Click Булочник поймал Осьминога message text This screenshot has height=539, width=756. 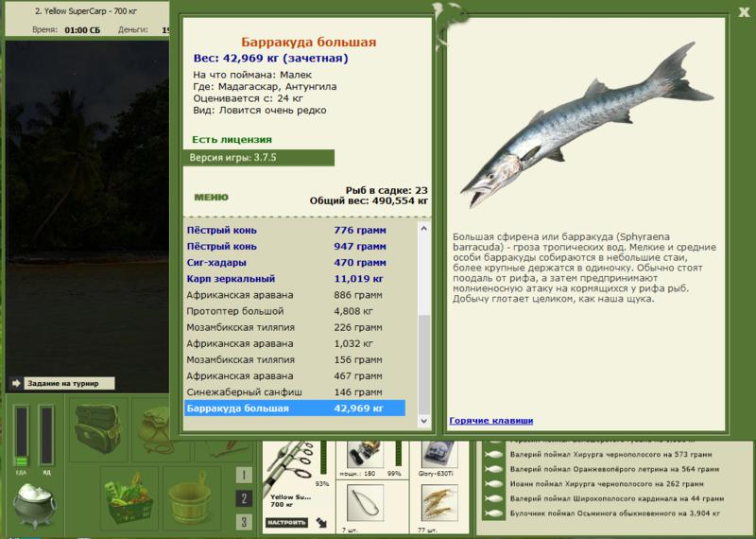(615, 513)
